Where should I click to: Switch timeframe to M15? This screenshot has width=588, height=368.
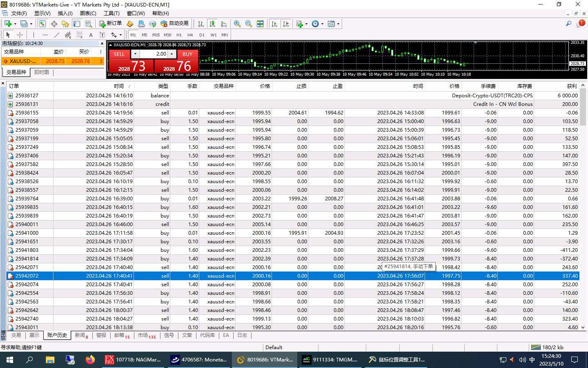coord(156,35)
